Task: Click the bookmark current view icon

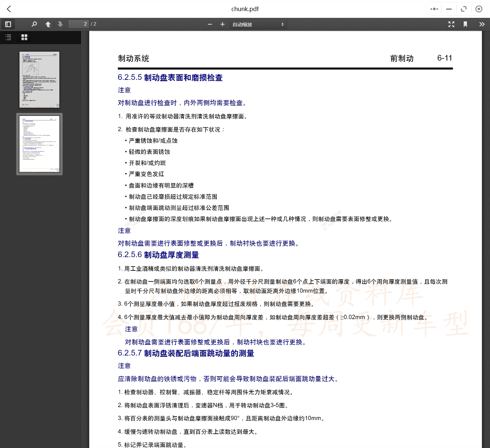Action: pos(465,24)
